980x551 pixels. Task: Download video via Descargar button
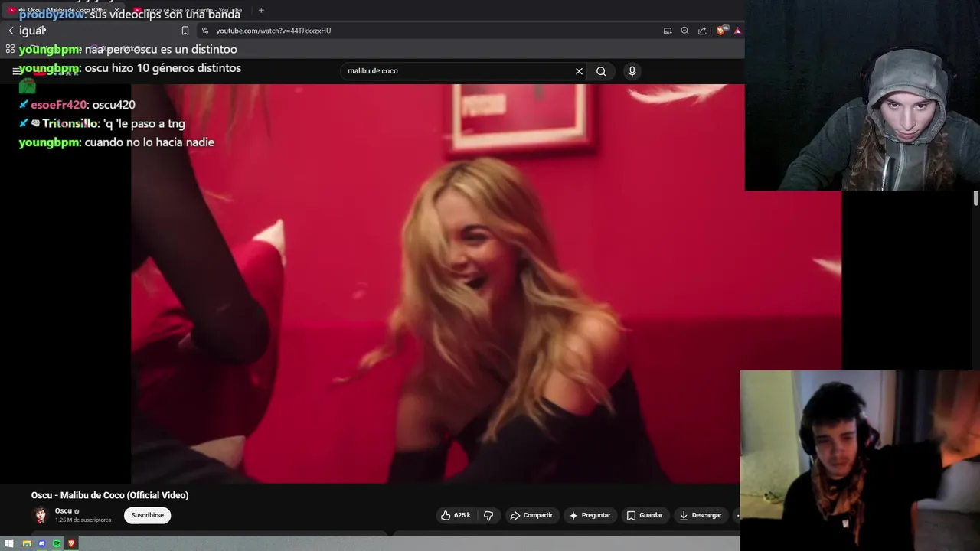(701, 515)
